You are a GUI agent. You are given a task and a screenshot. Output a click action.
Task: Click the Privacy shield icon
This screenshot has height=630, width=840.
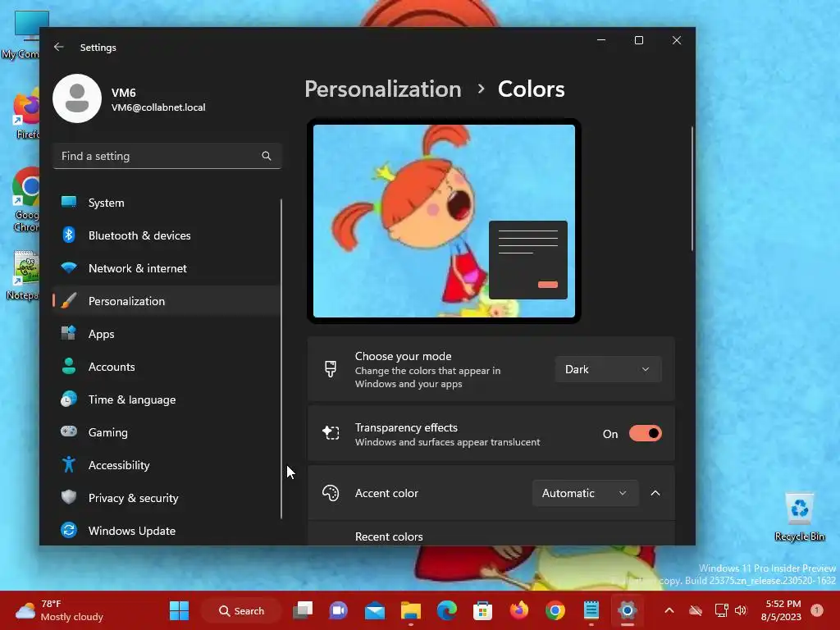click(x=69, y=497)
